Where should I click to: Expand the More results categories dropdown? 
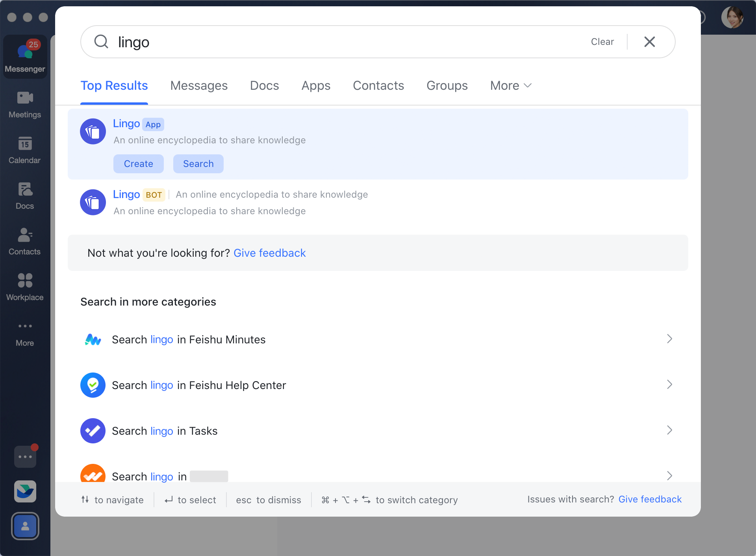coord(510,85)
